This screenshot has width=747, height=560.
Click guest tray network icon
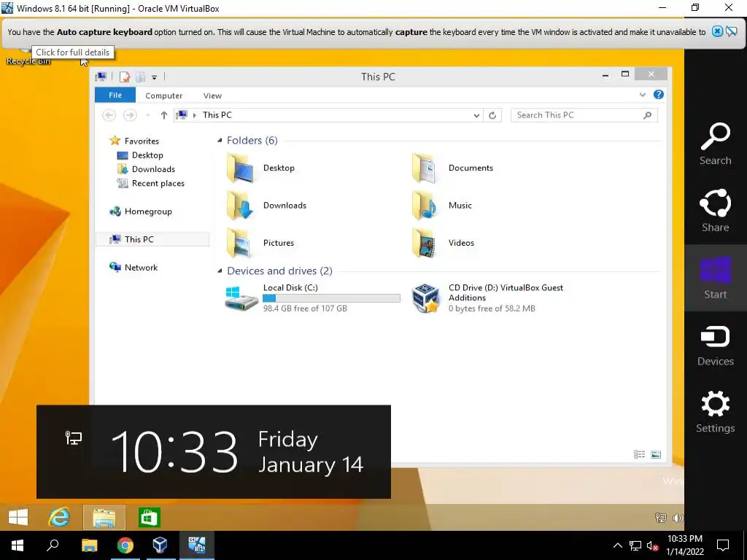pyautogui.click(x=660, y=518)
